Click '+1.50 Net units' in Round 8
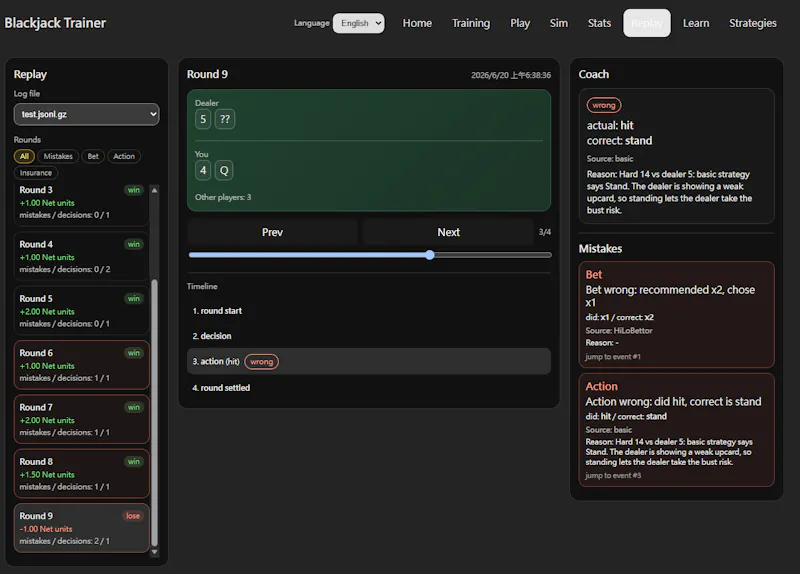Screen dimensions: 800x574 tap(47, 475)
